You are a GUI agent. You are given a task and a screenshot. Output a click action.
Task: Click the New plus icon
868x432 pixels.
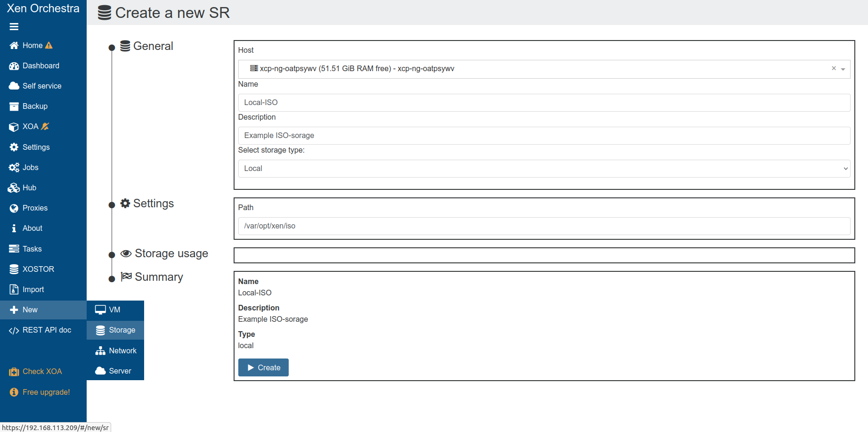[x=14, y=310]
